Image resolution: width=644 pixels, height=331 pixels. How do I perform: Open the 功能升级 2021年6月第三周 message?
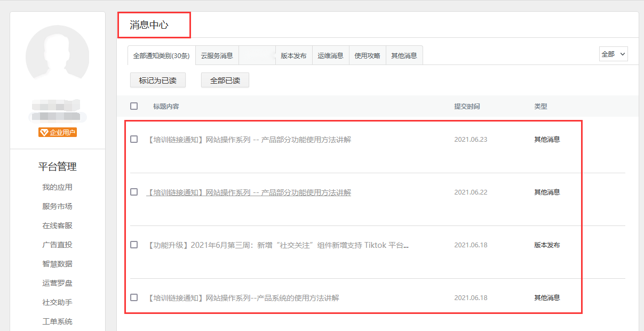[x=277, y=245]
